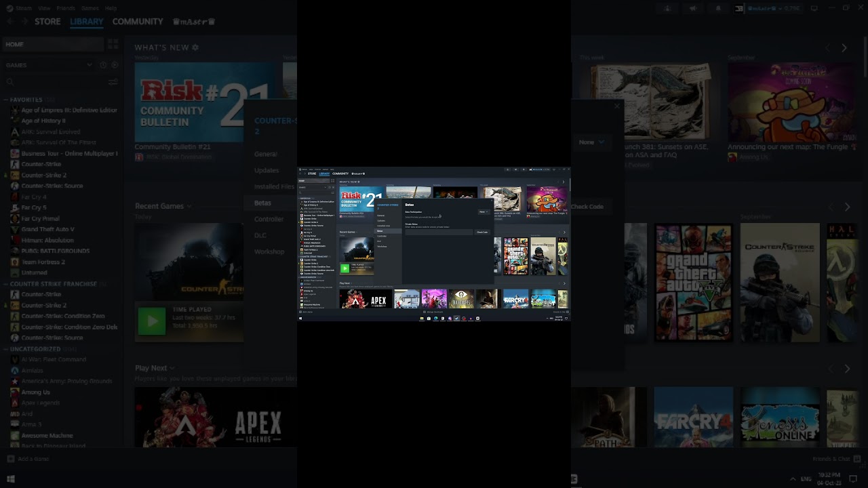Screen dimensions: 868x488
Task: Expand Games filter dropdown in centered sidebar
Action: (325, 187)
